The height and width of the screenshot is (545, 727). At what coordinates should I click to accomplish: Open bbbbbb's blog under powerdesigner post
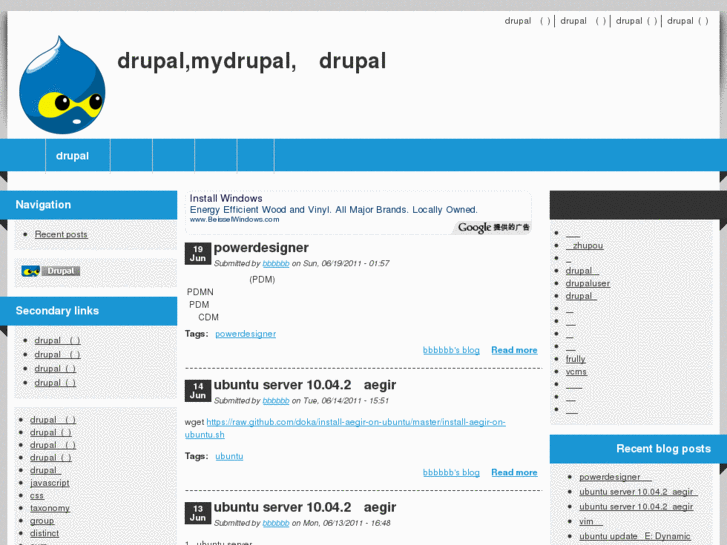pyautogui.click(x=451, y=350)
